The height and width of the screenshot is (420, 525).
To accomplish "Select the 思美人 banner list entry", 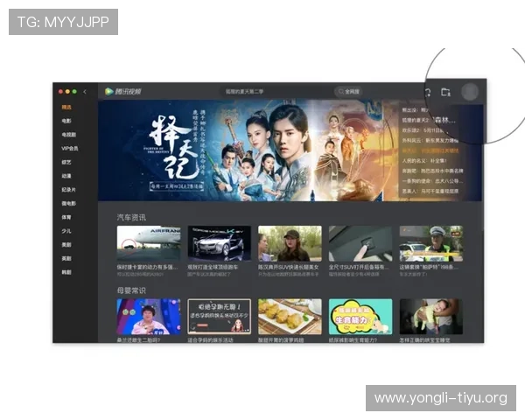I will (430, 191).
